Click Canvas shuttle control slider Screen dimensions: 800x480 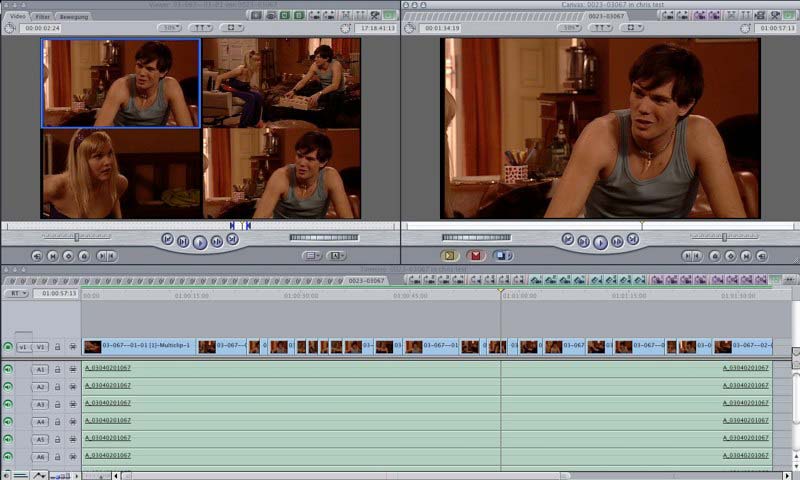(x=724, y=237)
